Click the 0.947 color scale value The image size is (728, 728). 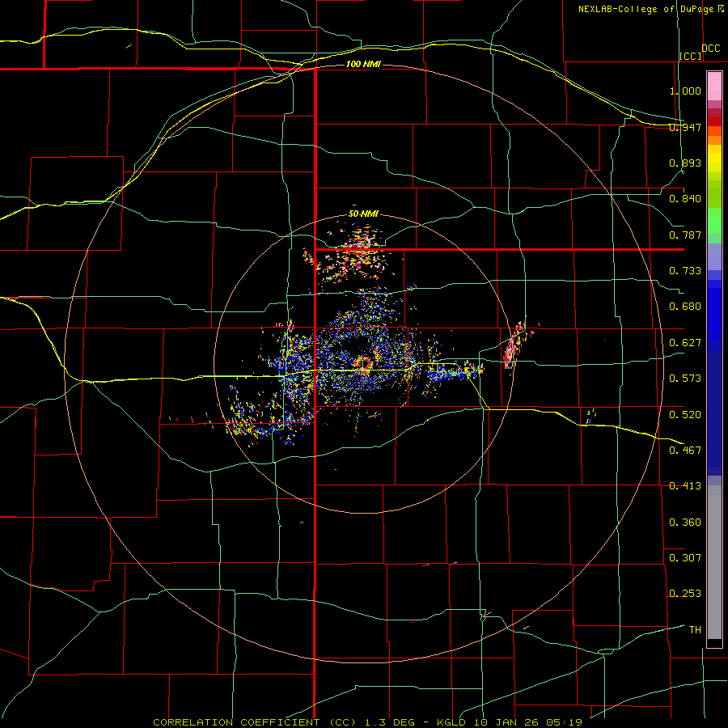click(685, 127)
